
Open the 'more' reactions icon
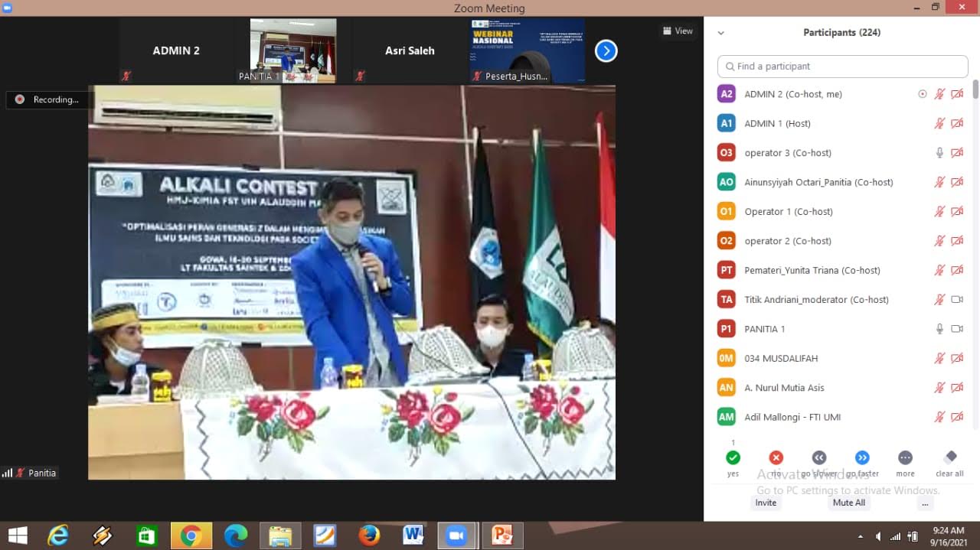[x=905, y=457]
